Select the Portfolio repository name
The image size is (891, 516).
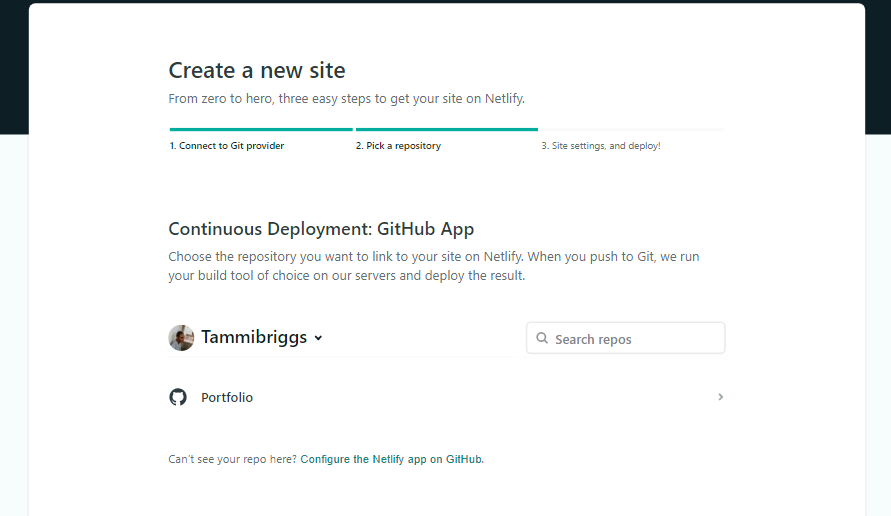point(227,397)
